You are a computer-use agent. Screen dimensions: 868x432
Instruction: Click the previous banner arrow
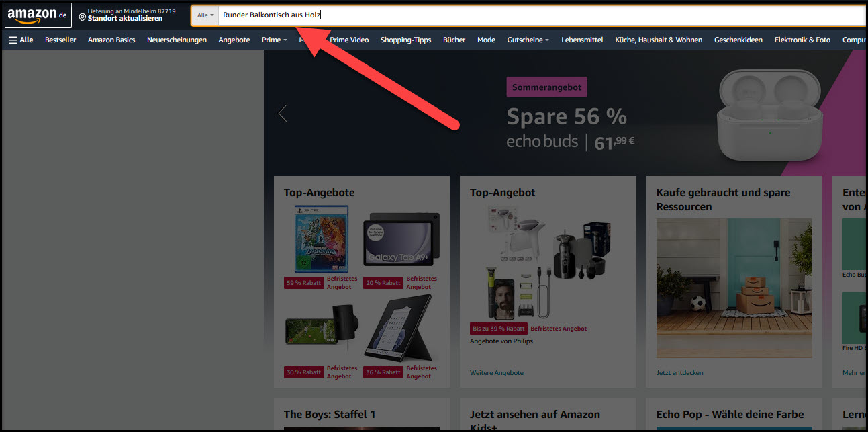point(283,113)
